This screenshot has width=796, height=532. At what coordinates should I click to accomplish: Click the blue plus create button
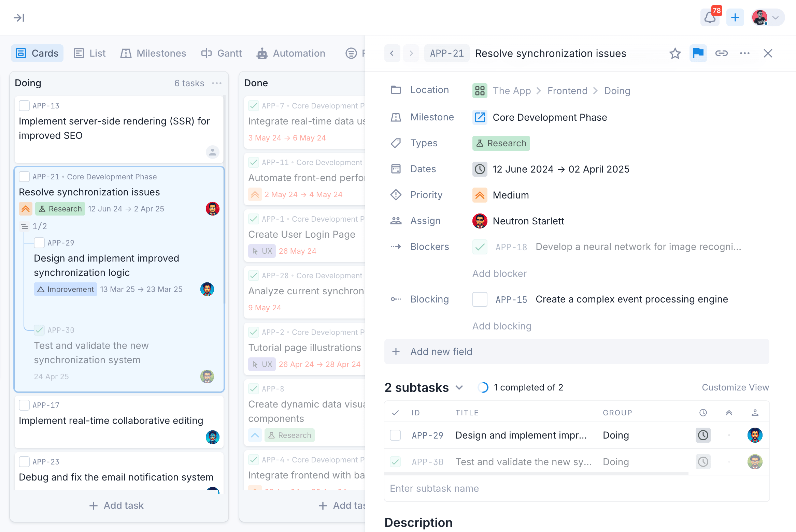point(735,18)
